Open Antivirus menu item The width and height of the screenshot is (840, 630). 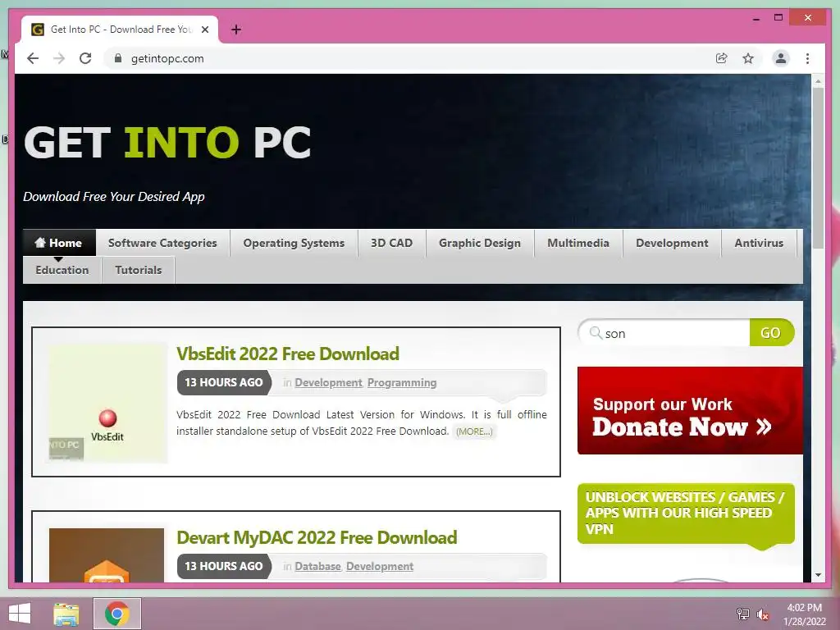(x=759, y=243)
